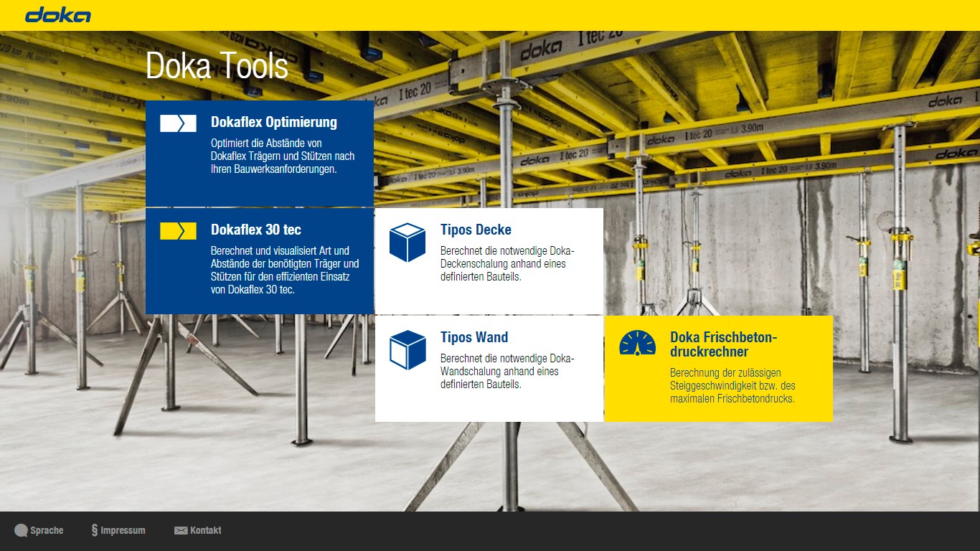Click the Tipos Wand cube icon
This screenshot has height=551, width=980.
click(407, 349)
